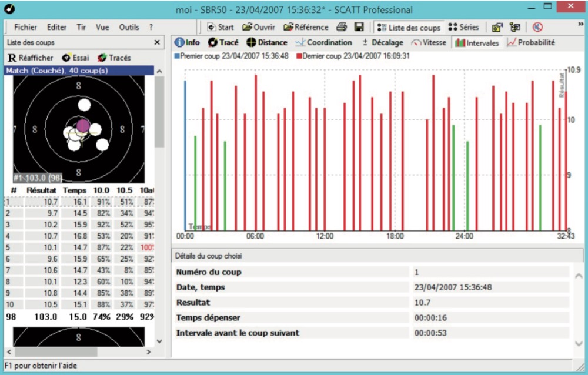The image size is (588, 375).
Task: Click the up arrow of the shot list scrollbar
Action: coord(159,71)
